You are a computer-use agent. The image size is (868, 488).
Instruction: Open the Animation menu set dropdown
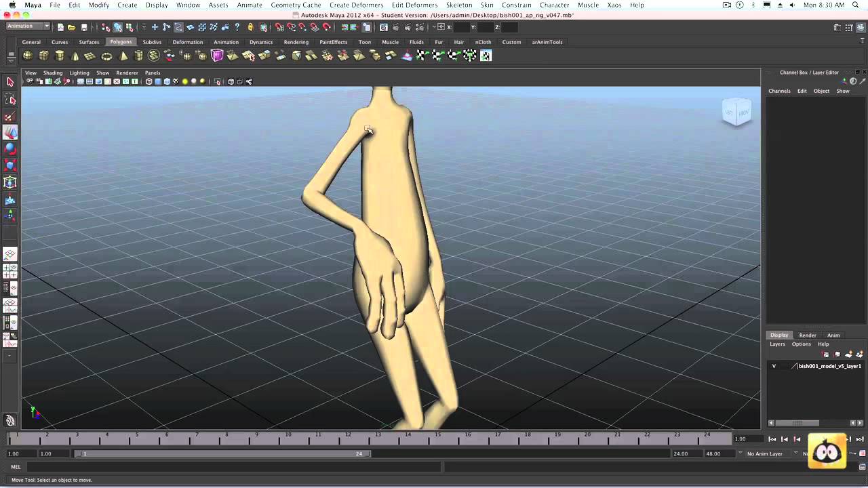(28, 26)
